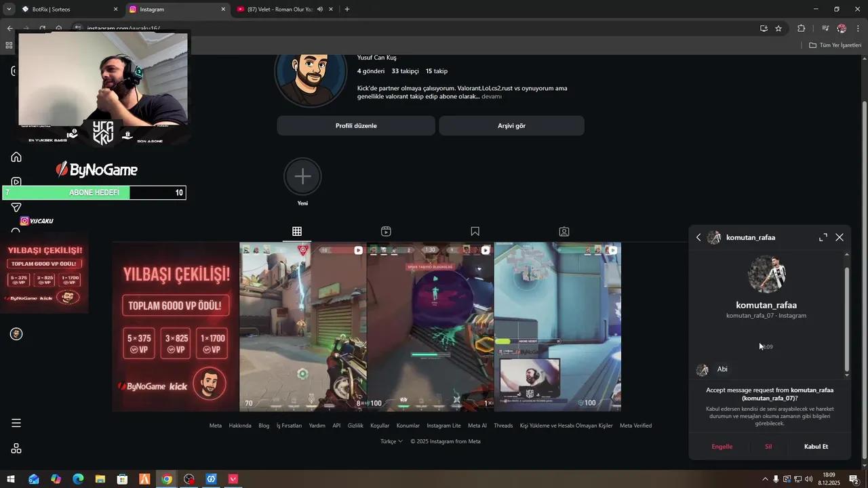Go back to the previous page in Chrome
868x488 pixels.
tap(9, 28)
